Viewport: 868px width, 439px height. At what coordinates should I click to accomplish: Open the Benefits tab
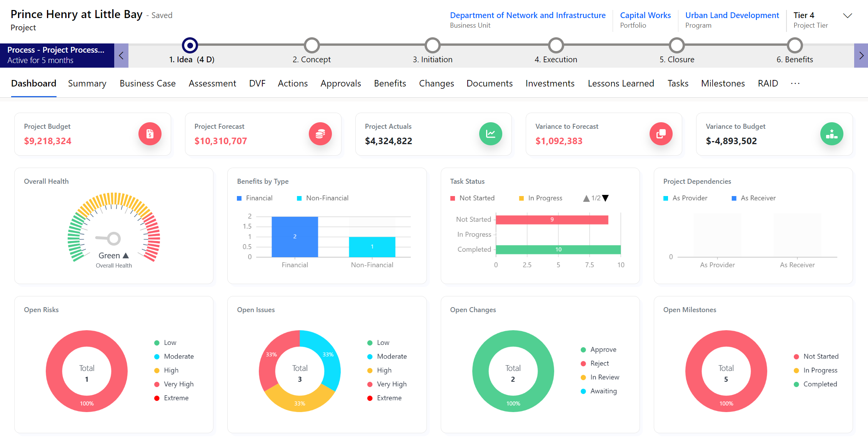tap(390, 83)
